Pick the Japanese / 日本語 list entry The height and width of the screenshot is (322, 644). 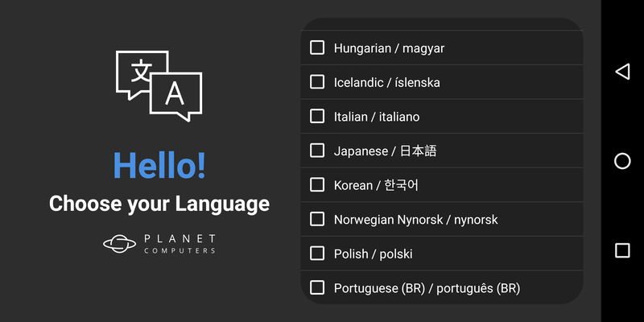click(x=385, y=151)
